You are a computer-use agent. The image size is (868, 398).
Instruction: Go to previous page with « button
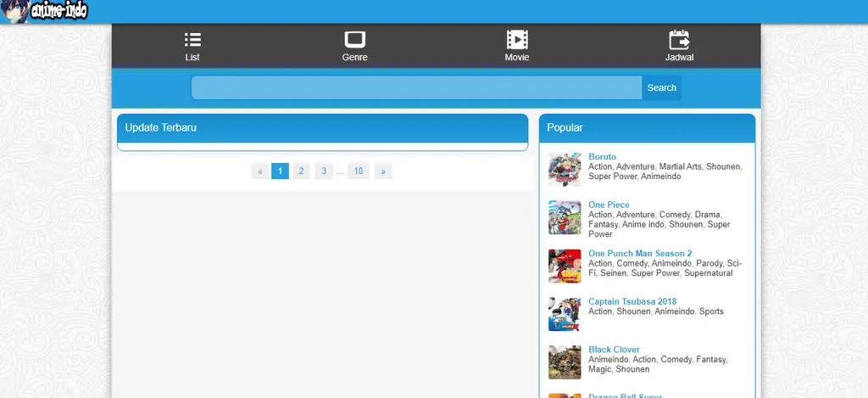tap(259, 171)
